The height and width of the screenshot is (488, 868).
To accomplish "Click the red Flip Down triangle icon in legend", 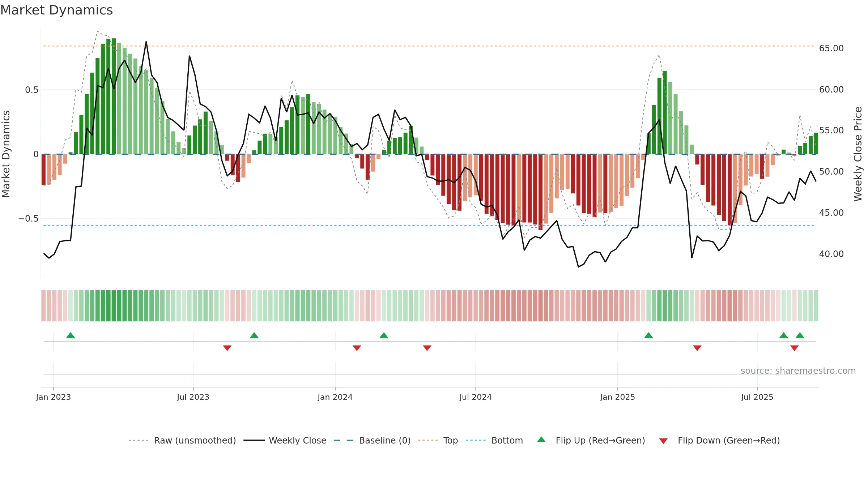I will tap(663, 441).
